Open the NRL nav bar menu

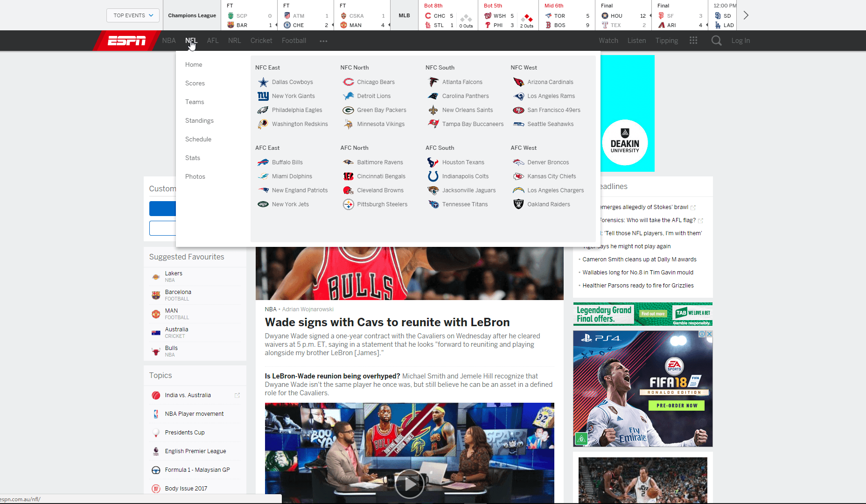[x=235, y=41]
